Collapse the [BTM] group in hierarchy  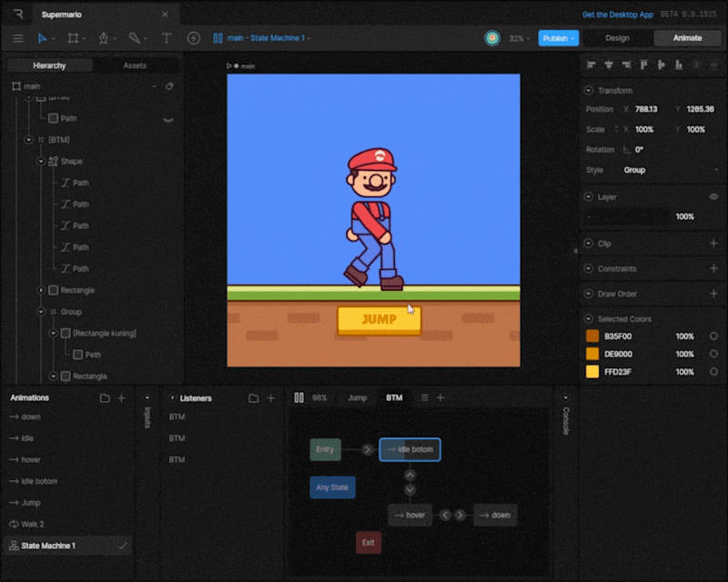29,140
